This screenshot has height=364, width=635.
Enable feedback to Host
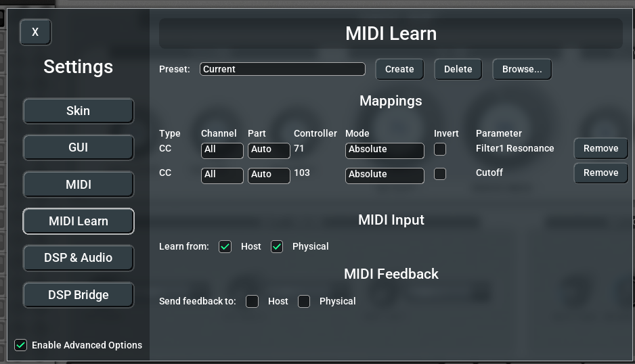click(x=252, y=301)
